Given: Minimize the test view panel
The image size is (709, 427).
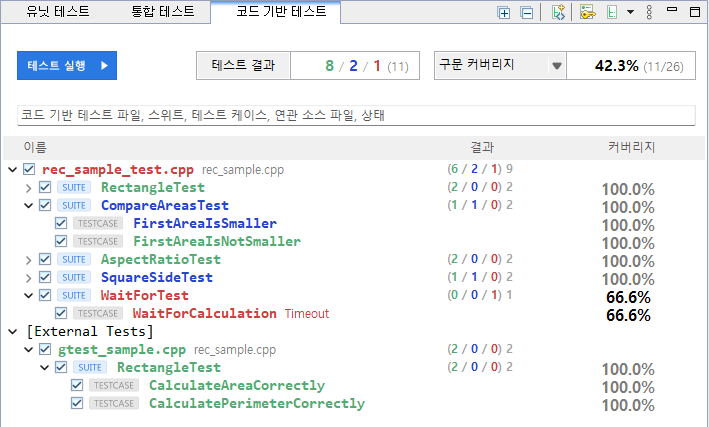Looking at the screenshot, I should point(672,9).
